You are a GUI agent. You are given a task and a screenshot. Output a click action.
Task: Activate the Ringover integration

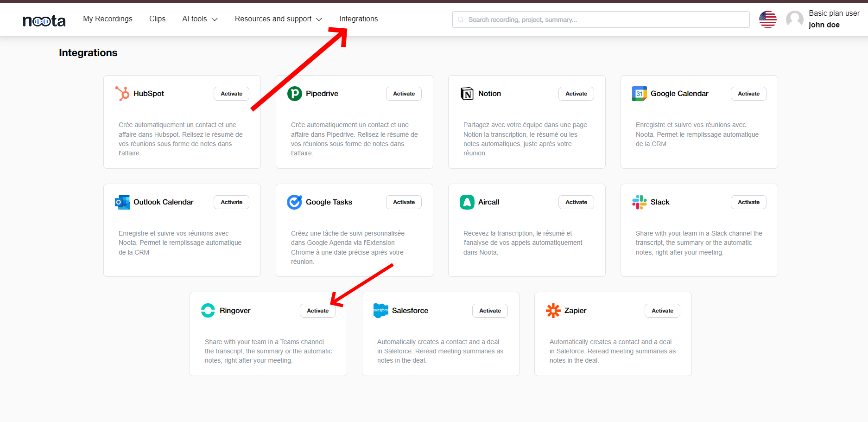point(317,311)
